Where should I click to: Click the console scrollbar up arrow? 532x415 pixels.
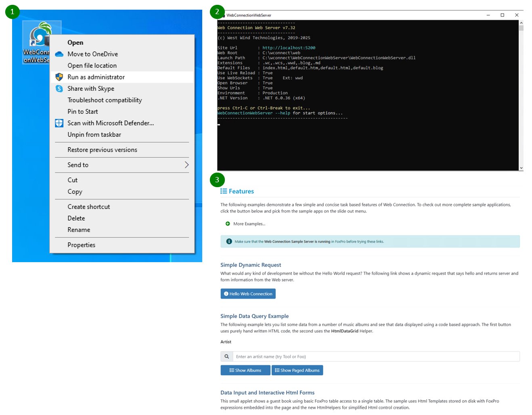tap(521, 23)
